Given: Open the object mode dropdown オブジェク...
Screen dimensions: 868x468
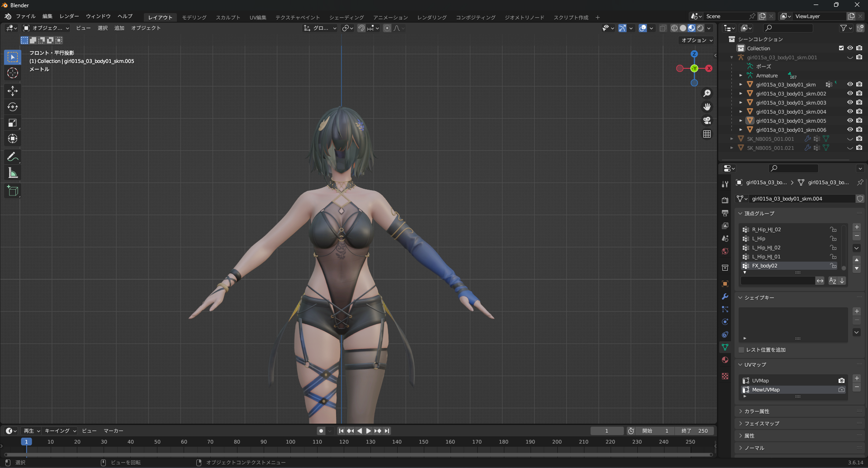Looking at the screenshot, I should coord(46,28).
